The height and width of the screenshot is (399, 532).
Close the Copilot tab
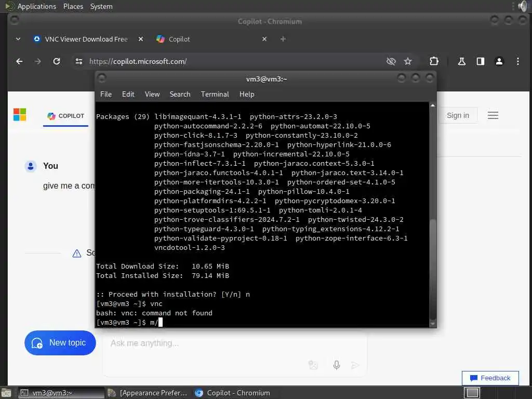[x=264, y=39]
